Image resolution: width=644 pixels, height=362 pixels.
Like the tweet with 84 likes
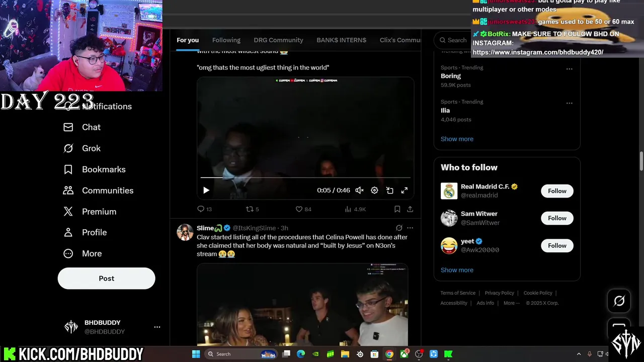click(303, 209)
